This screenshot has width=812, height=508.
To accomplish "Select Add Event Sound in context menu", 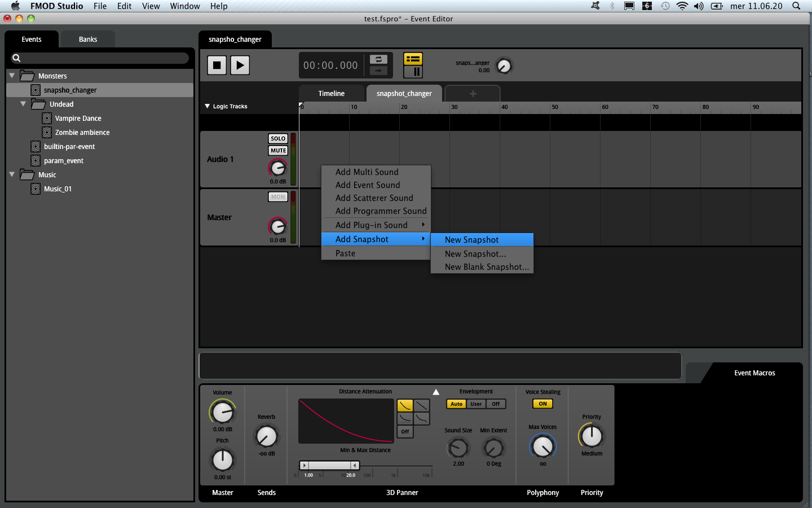I will tap(376, 185).
